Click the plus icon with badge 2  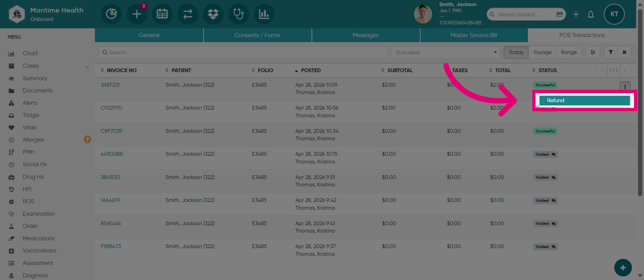click(137, 14)
